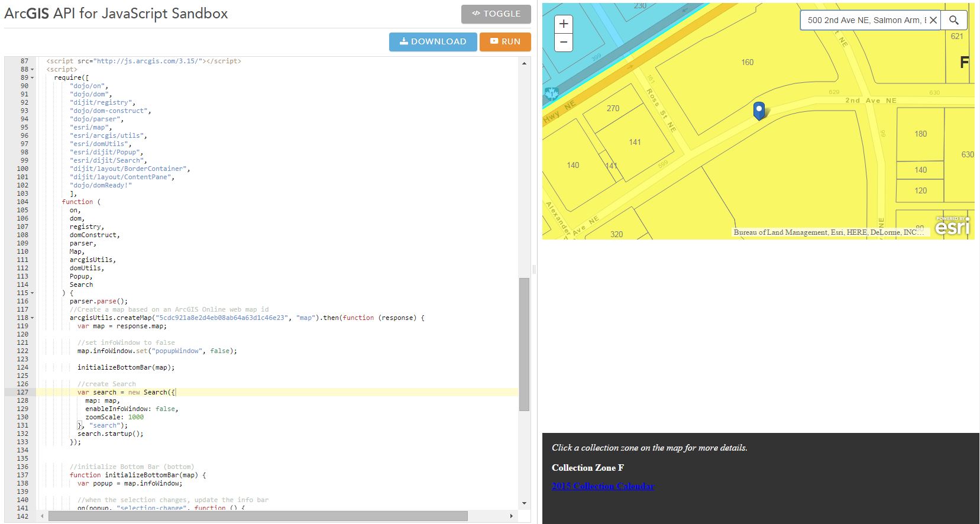The width and height of the screenshot is (980, 524).
Task: Click the pane splitter handle
Action: coord(534,269)
